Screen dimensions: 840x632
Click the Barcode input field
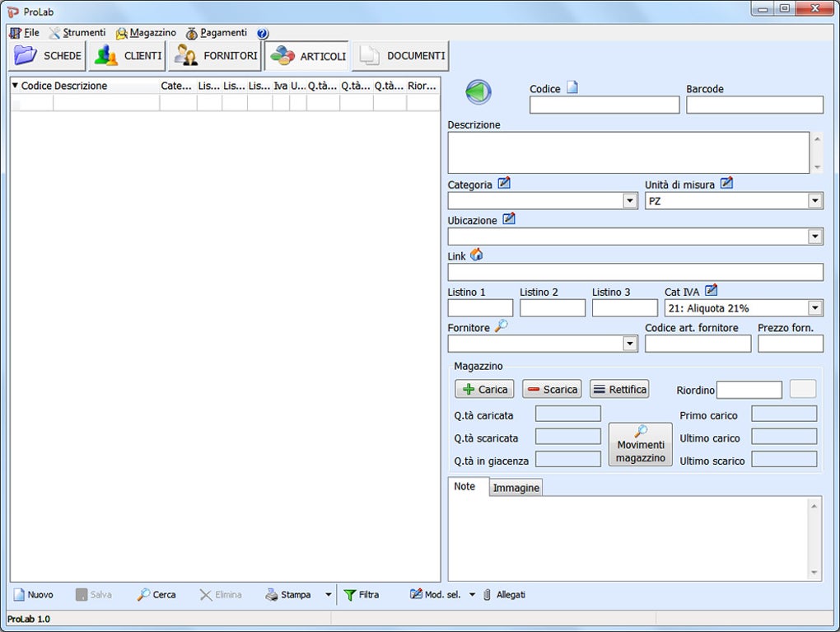(754, 105)
